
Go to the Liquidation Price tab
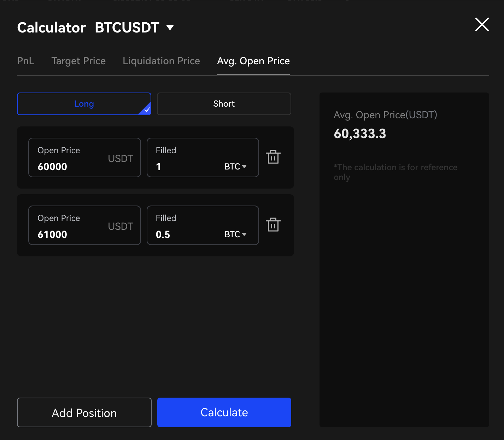pyautogui.click(x=161, y=61)
